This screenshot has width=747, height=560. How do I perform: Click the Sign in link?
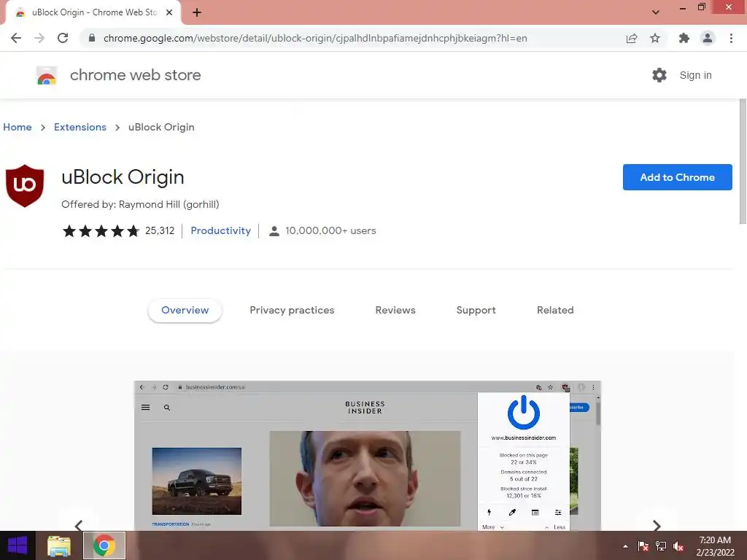[695, 75]
